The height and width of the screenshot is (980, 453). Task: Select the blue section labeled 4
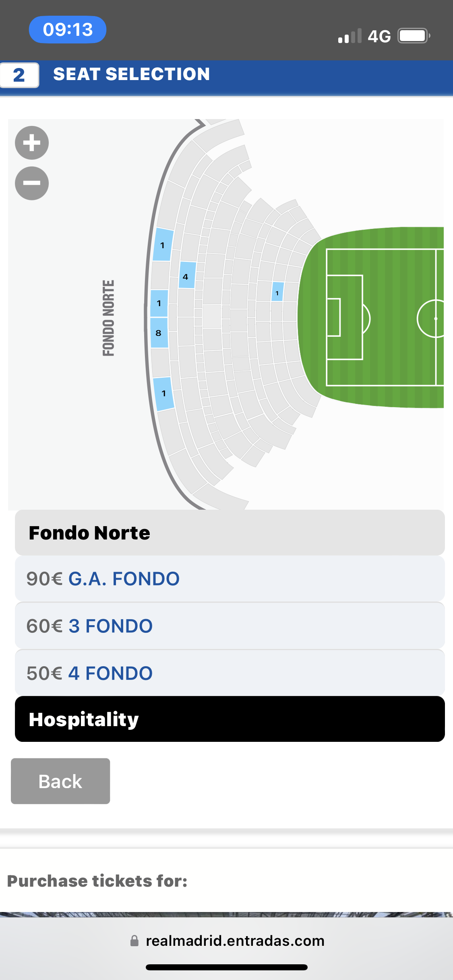click(187, 275)
